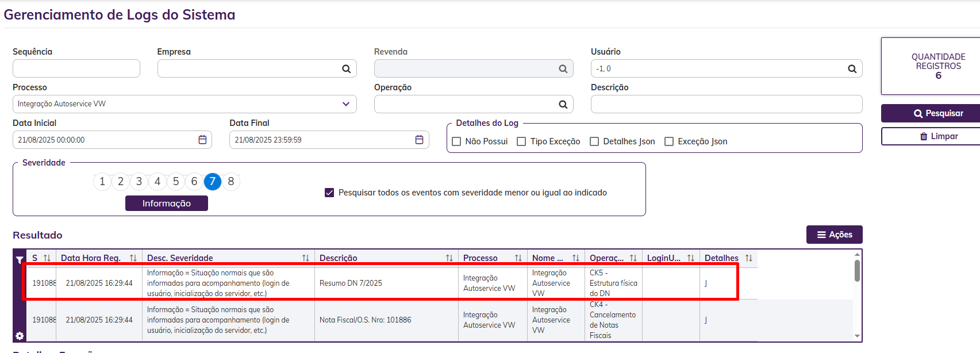Image resolution: width=980 pixels, height=353 pixels.
Task: Open the Data Inicial calendar picker
Action: pyautogui.click(x=202, y=140)
